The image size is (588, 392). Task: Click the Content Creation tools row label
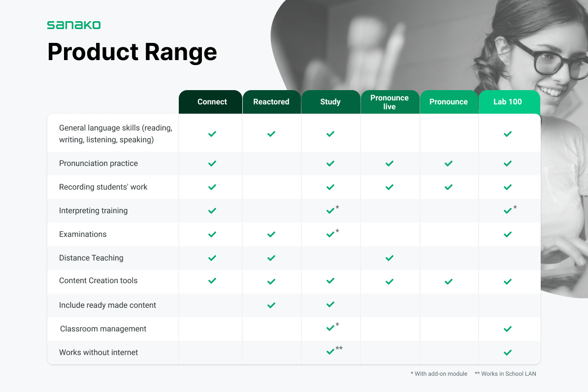pos(98,281)
